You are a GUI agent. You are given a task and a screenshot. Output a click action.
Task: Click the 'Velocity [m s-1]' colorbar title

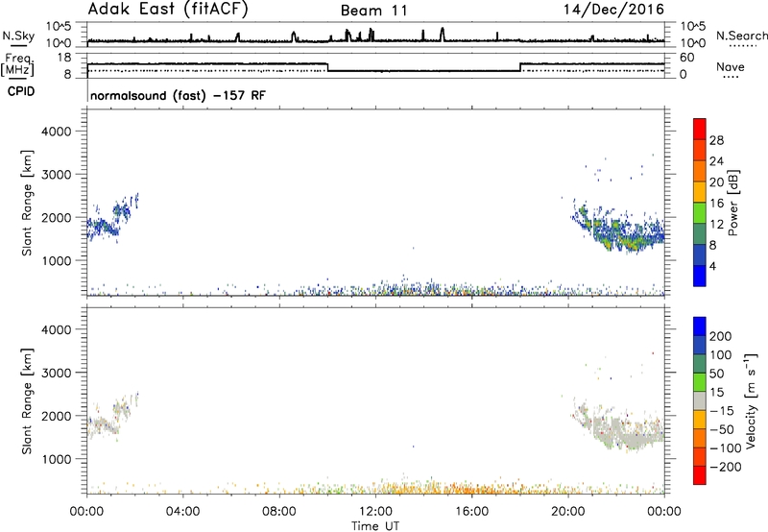[x=752, y=400]
